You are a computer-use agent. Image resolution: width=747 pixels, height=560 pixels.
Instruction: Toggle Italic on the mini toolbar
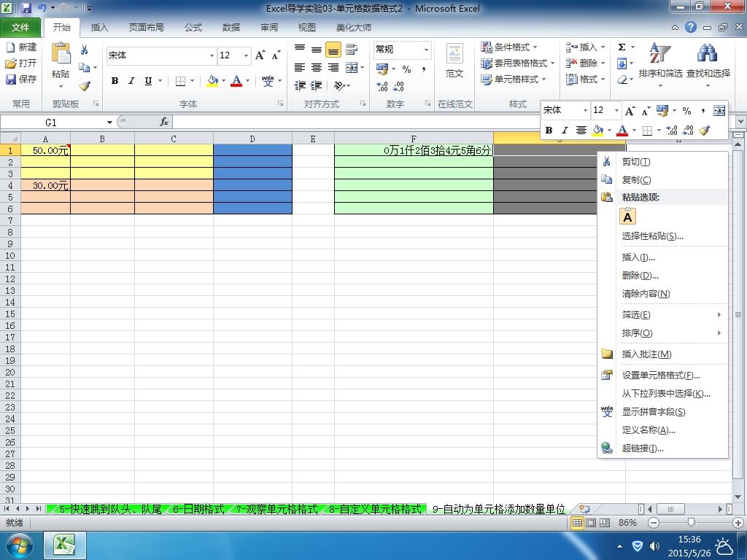[565, 130]
